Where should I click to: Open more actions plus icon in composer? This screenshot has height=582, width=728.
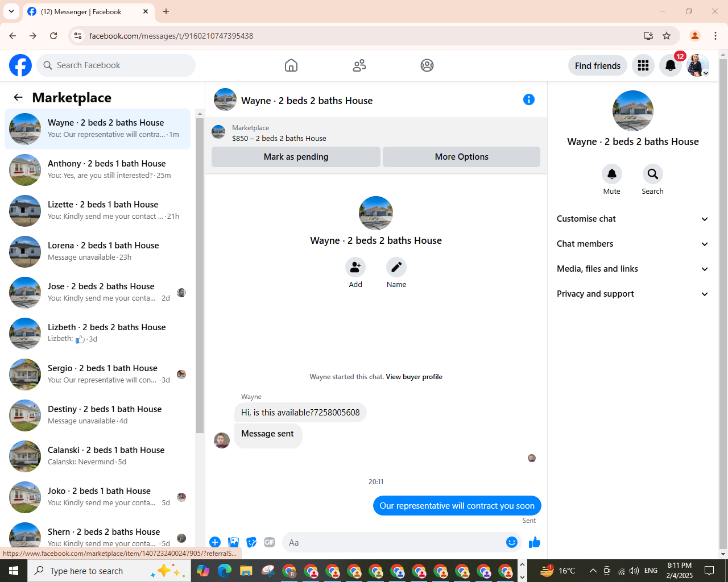[215, 542]
